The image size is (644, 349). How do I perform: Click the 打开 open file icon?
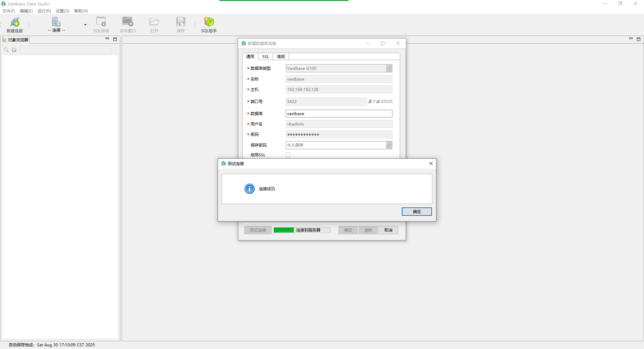(x=154, y=25)
